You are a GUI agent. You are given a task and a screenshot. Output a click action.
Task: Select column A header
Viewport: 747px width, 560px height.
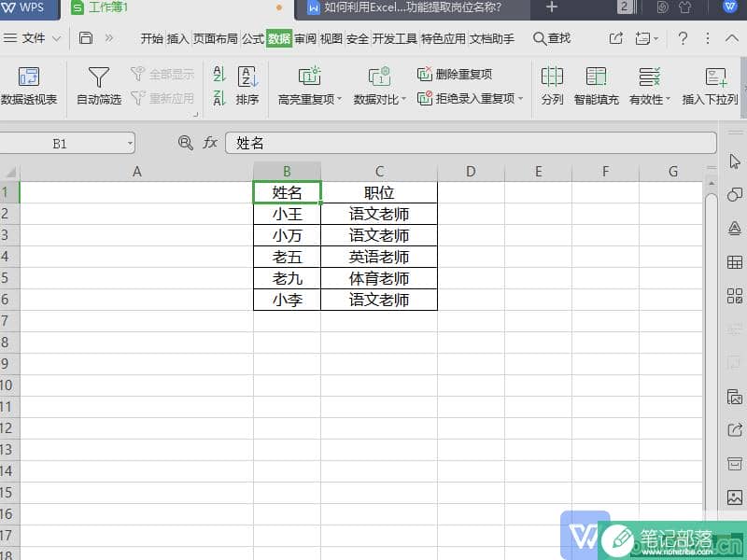[136, 172]
